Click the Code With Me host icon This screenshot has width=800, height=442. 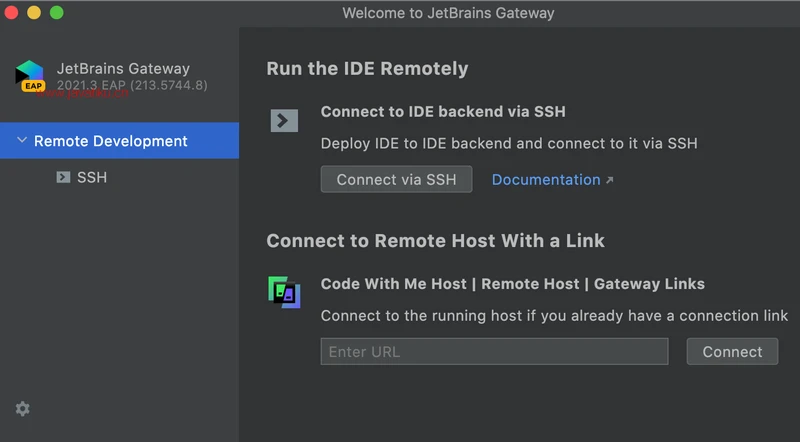[284, 292]
